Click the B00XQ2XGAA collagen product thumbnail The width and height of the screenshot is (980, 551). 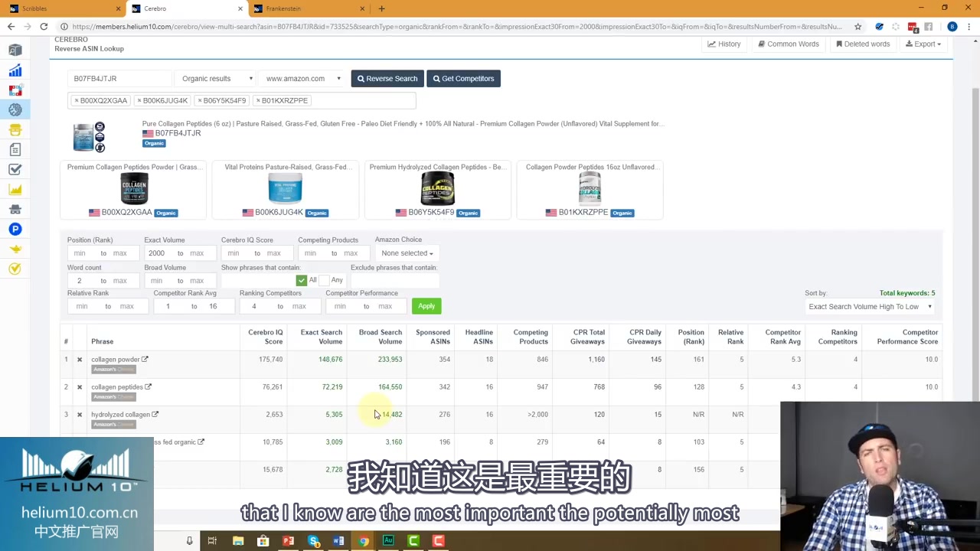134,189
